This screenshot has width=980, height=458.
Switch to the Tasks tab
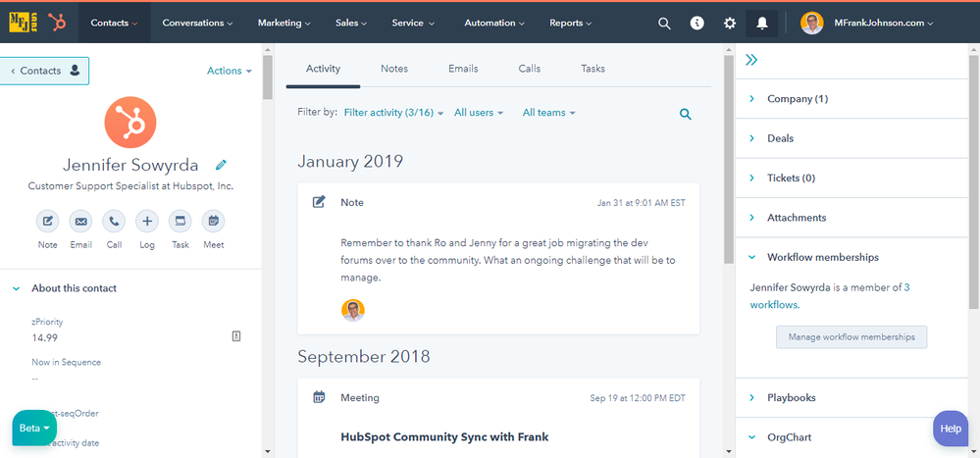[593, 69]
